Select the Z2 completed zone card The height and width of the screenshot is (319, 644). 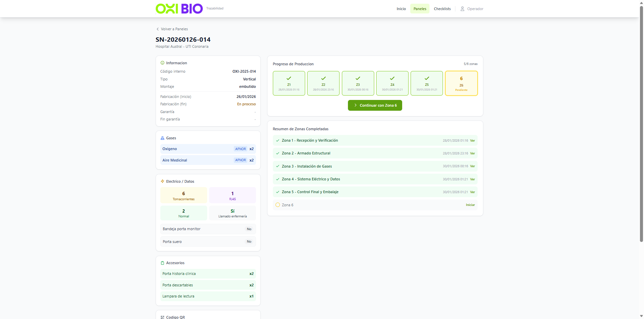323,83
